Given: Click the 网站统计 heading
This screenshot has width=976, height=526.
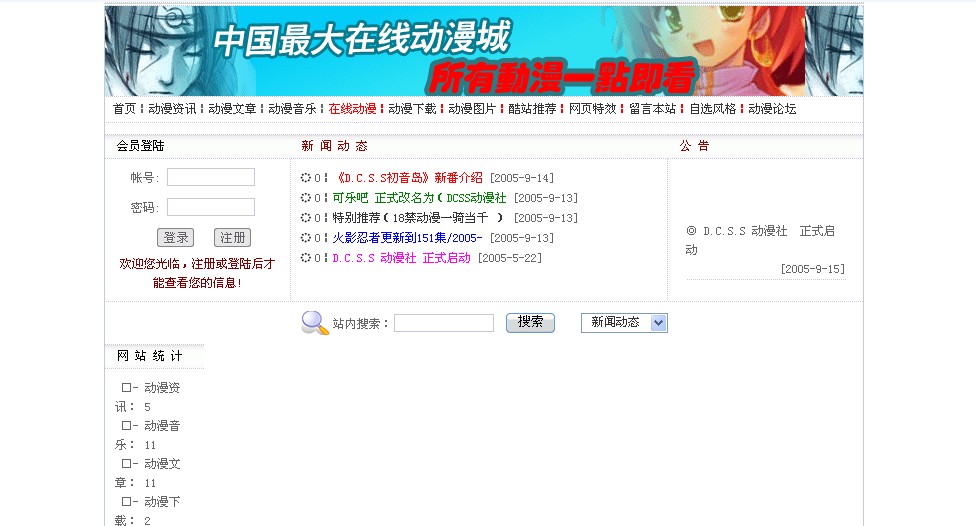Looking at the screenshot, I should click(x=150, y=356).
